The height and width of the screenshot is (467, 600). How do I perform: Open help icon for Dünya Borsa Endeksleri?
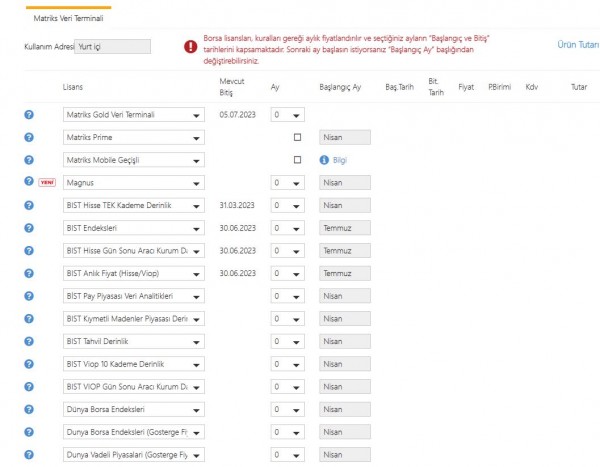29,409
